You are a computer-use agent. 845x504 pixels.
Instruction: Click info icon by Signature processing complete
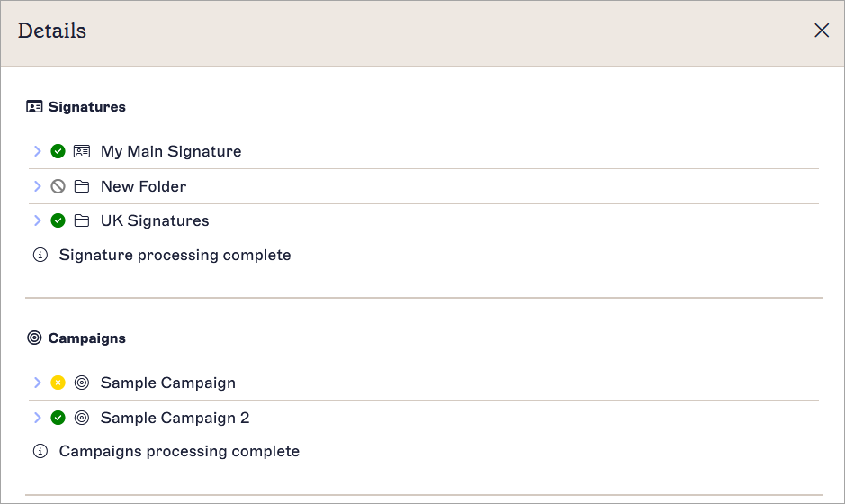(x=40, y=255)
